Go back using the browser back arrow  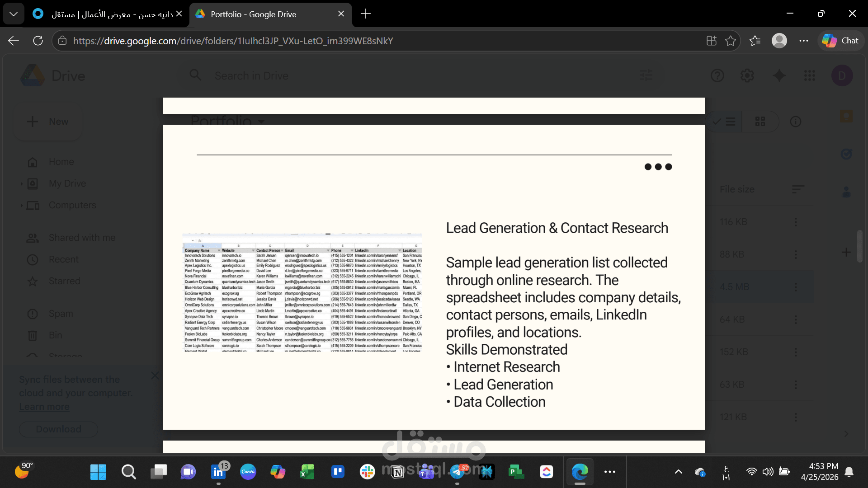coord(14,41)
